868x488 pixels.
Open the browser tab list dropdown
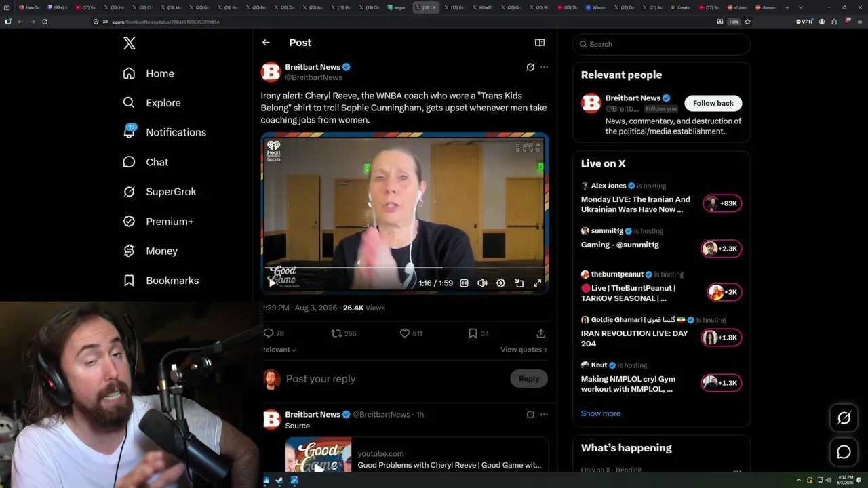pyautogui.click(x=801, y=7)
